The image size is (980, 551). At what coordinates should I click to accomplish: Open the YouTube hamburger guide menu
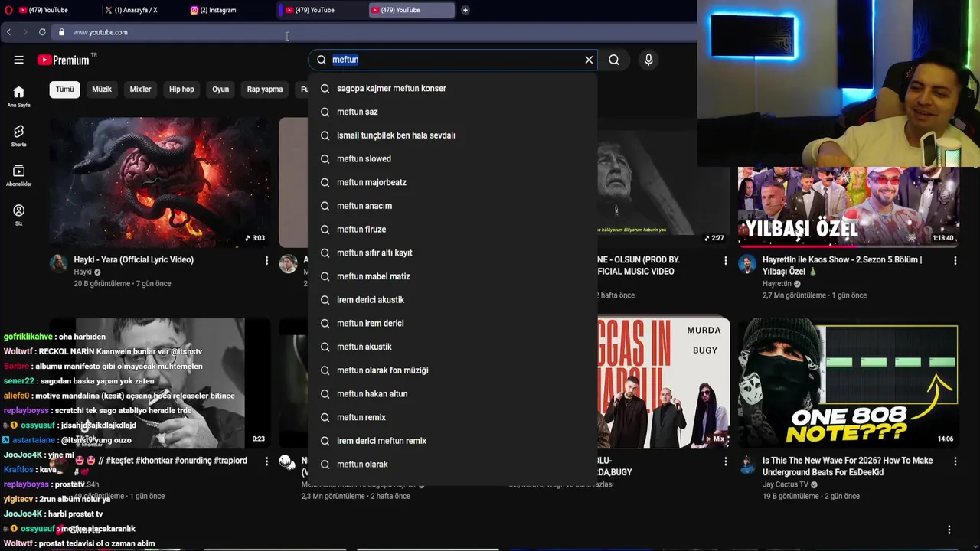click(18, 60)
